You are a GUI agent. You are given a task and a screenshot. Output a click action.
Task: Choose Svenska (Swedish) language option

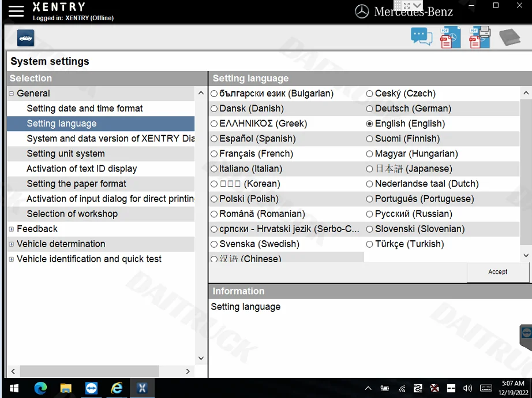213,244
